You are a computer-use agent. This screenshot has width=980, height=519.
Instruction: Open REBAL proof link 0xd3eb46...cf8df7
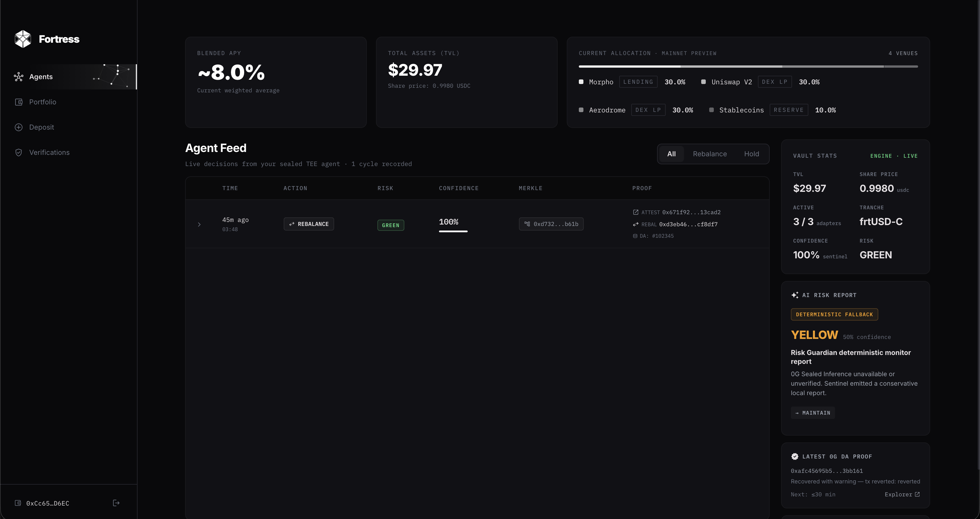(x=688, y=224)
